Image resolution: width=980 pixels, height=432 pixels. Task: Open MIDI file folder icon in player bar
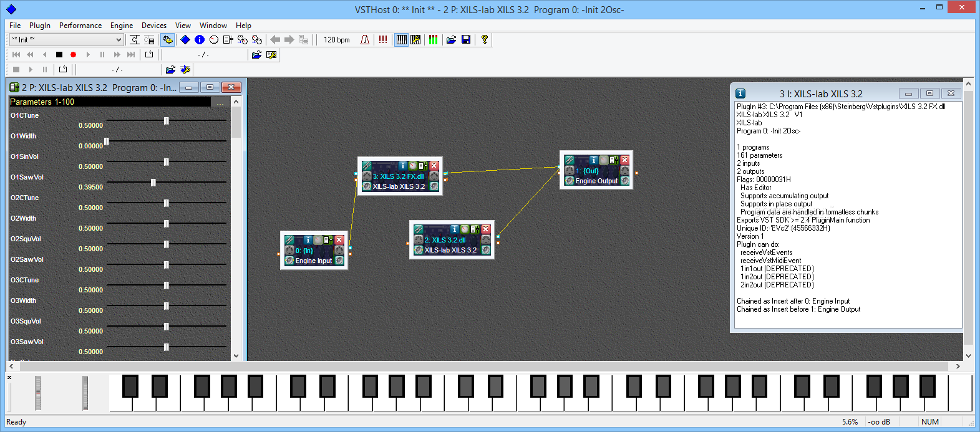tap(256, 55)
